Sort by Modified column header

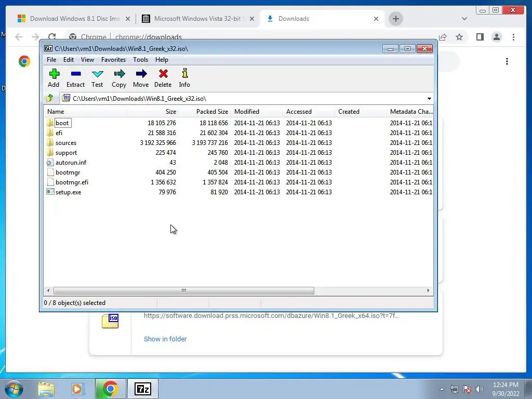257,112
